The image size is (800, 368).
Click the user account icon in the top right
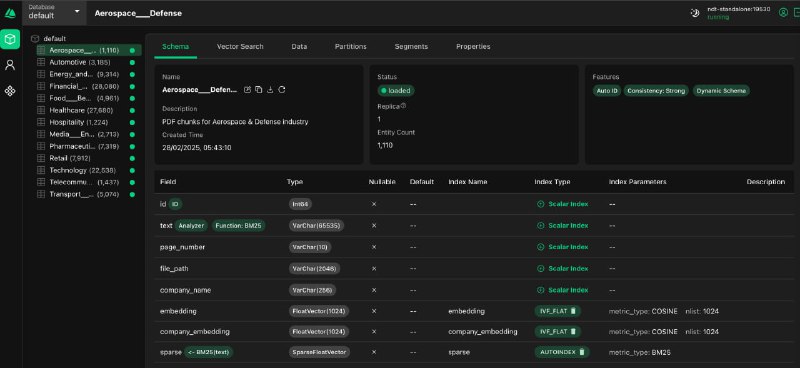pyautogui.click(x=783, y=13)
